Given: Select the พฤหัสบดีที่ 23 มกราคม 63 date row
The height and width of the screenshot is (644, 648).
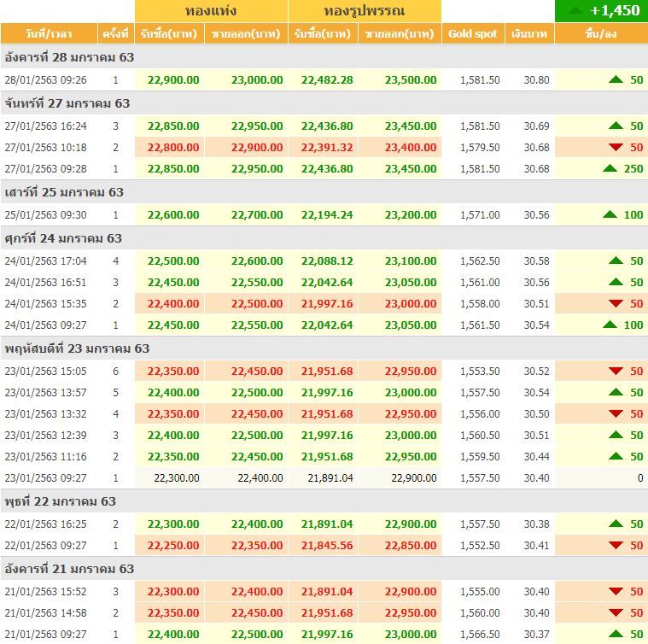Looking at the screenshot, I should coord(77,348).
